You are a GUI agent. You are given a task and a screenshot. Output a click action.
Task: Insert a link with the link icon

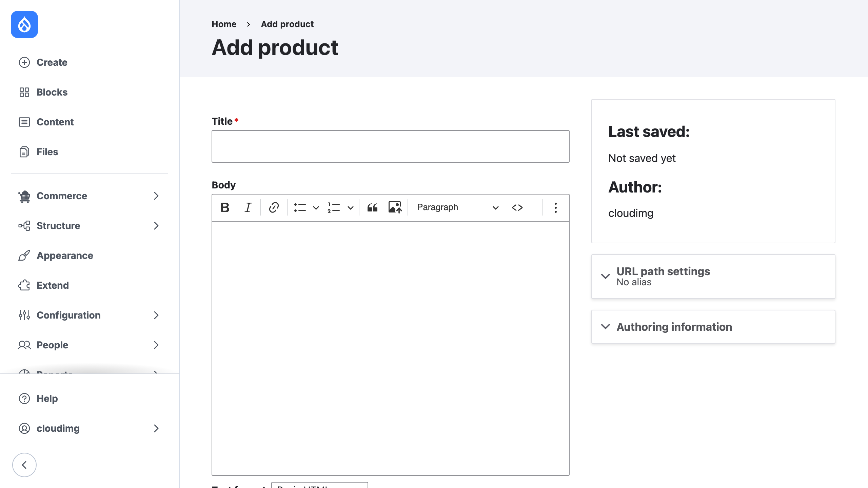point(274,207)
